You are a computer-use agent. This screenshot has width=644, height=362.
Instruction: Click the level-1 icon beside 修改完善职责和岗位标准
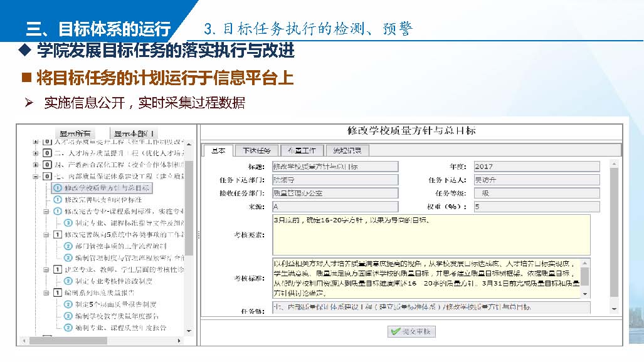57,199
